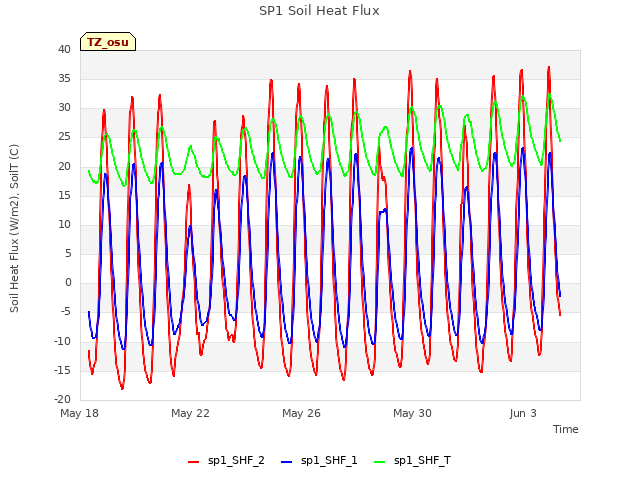The width and height of the screenshot is (640, 480).
Task: Toggle the sp1_SHF_T legend entry
Action: point(413,461)
